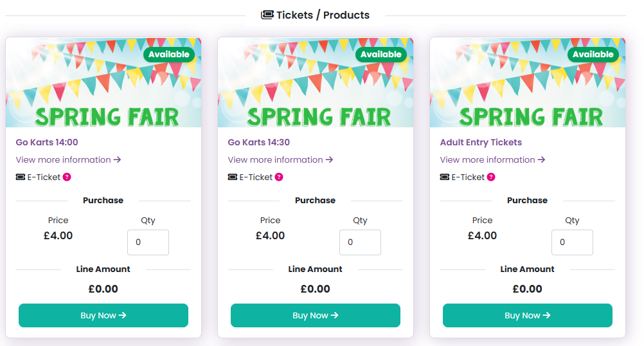Open View more information for Adult Entry Tickets
644x346 pixels.
pyautogui.click(x=492, y=159)
